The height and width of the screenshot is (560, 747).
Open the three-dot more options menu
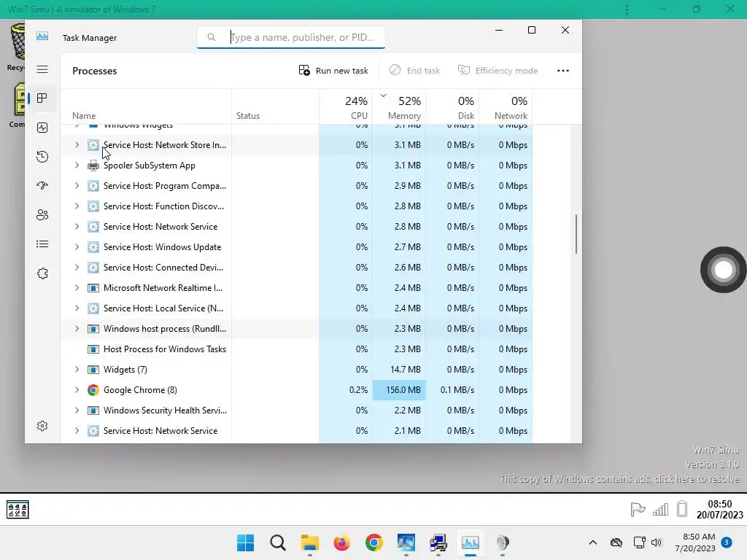click(x=563, y=71)
